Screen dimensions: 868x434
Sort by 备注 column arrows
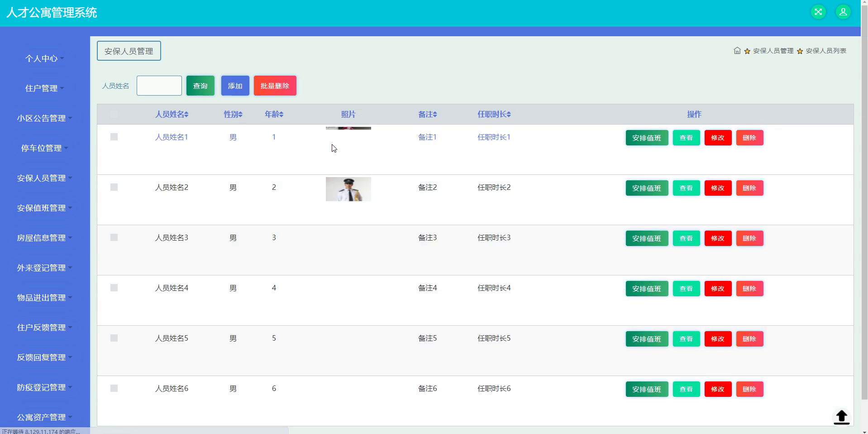(x=435, y=115)
